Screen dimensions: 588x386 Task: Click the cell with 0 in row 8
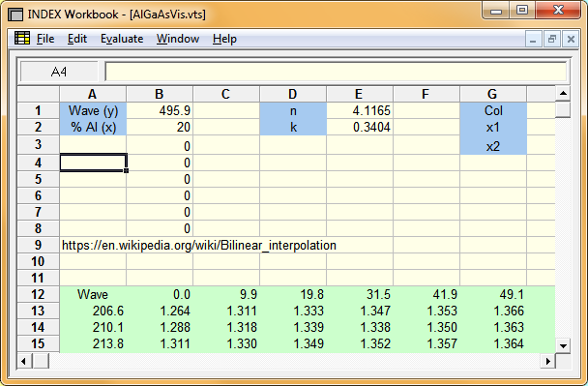pyautogui.click(x=160, y=228)
